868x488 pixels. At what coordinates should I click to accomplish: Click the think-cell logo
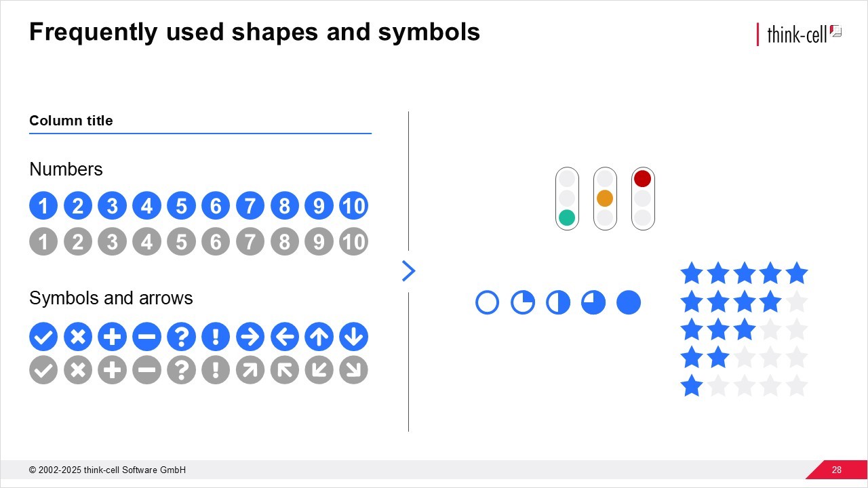(x=800, y=34)
